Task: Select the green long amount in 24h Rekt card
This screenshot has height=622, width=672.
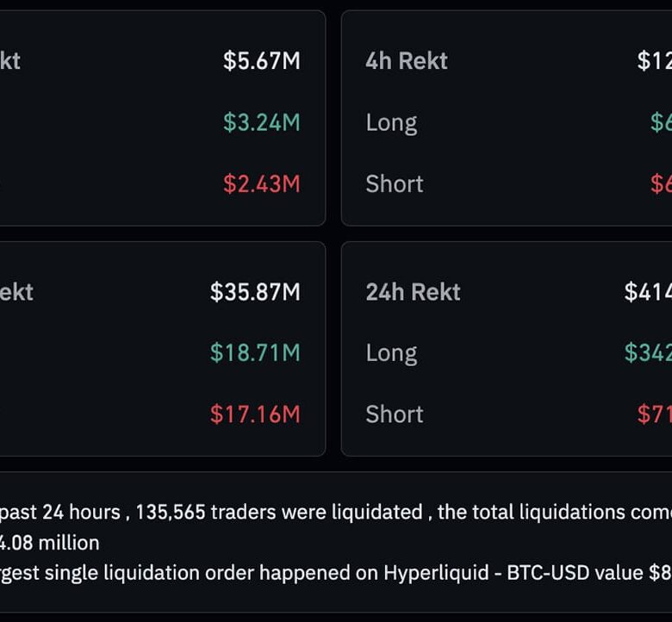Action: 649,352
